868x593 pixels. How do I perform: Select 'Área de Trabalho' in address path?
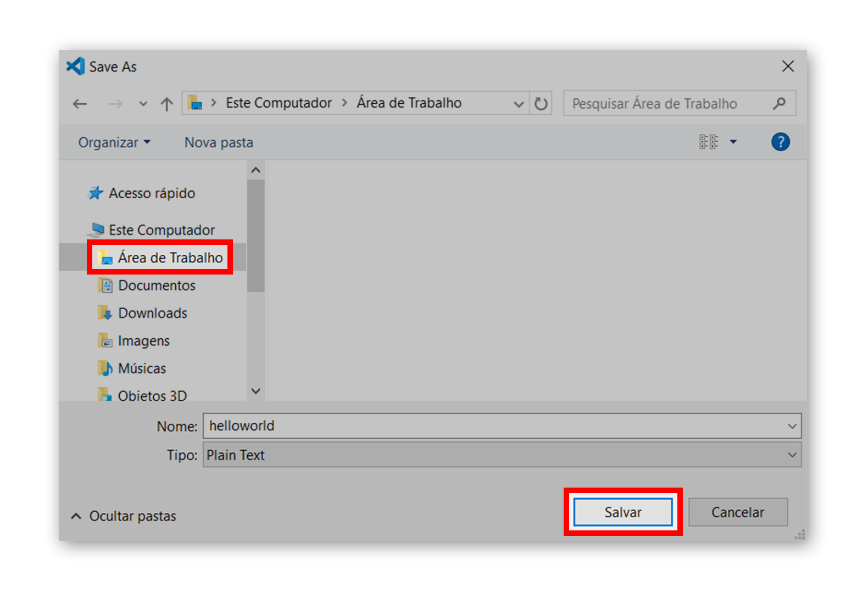pyautogui.click(x=409, y=103)
